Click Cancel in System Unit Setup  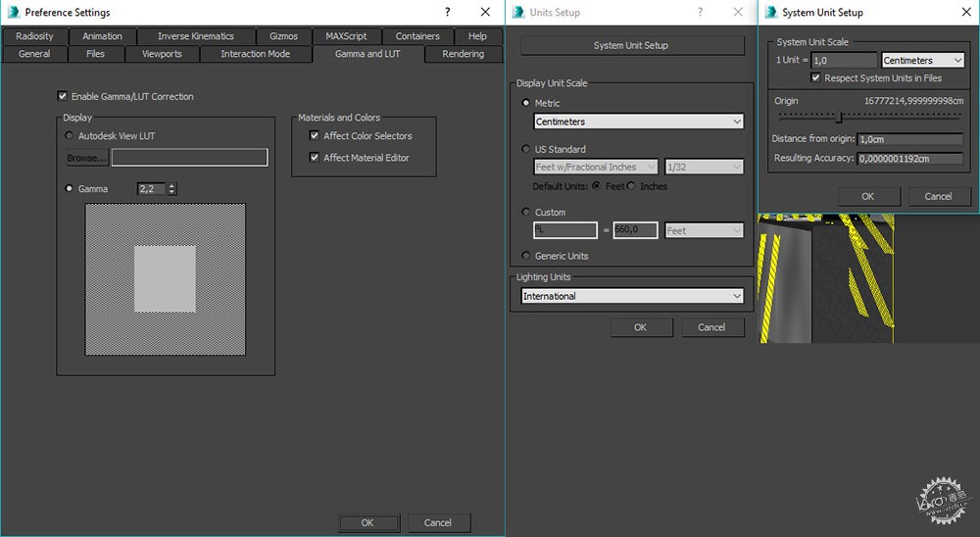point(939,196)
